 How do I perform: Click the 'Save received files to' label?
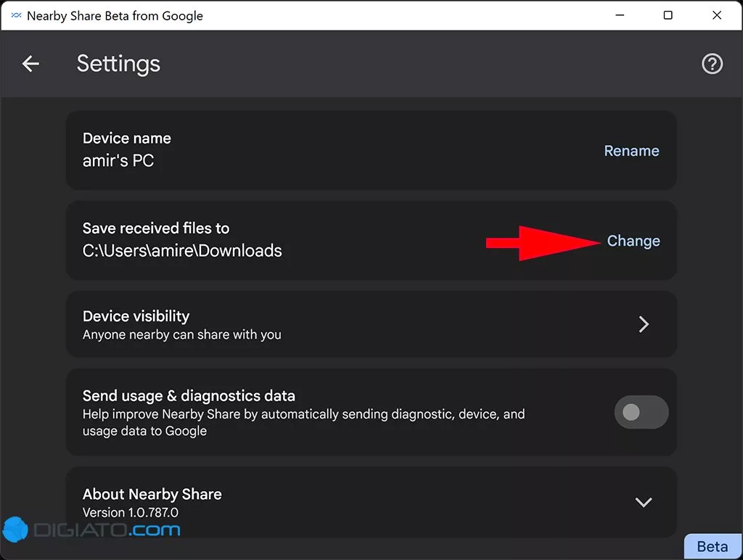(x=156, y=228)
